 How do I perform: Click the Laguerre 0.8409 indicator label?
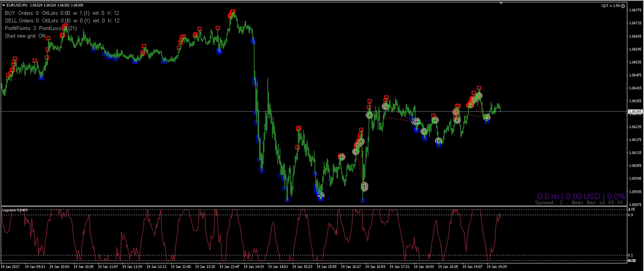coord(15,210)
